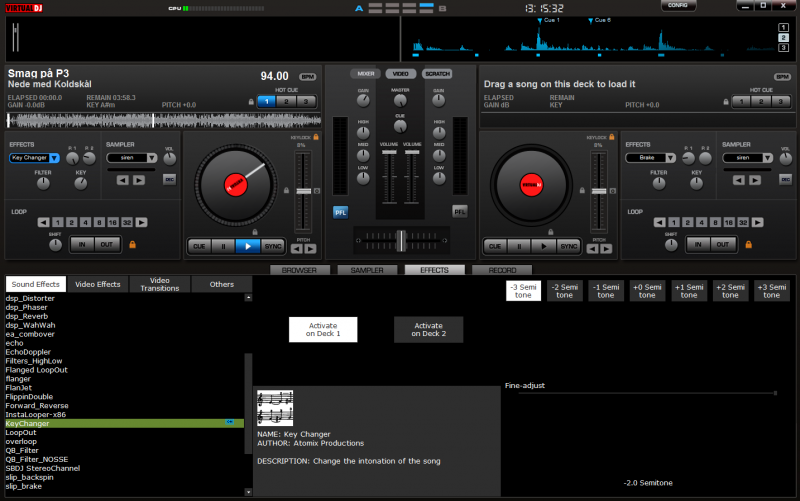
Task: Click Activate on Deck 2
Action: (x=429, y=330)
